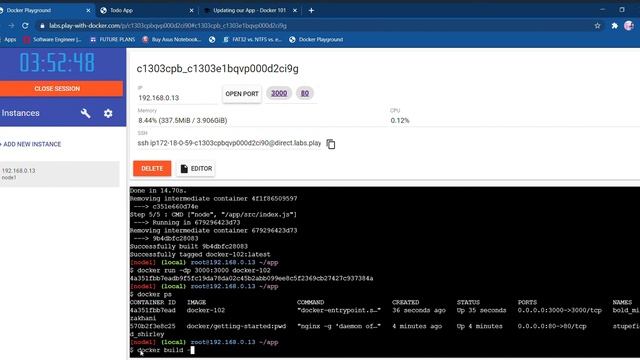Viewport: 640px width, 360px height.
Task: Close the Updating our App tab
Action: [x=295, y=11]
